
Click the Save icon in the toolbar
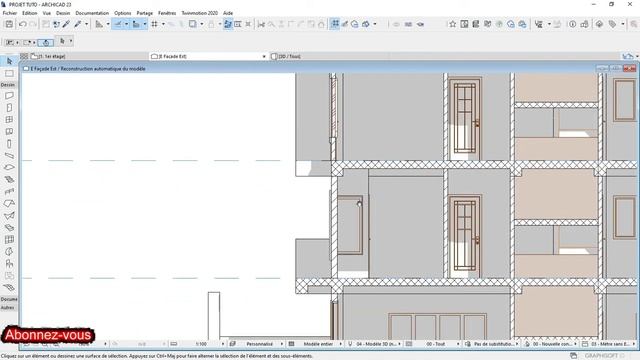9,24
